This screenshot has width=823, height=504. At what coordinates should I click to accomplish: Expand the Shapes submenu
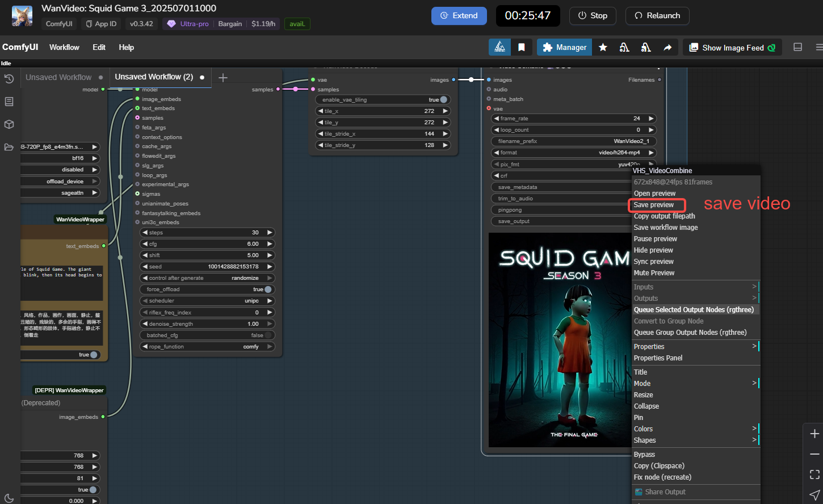pos(695,440)
